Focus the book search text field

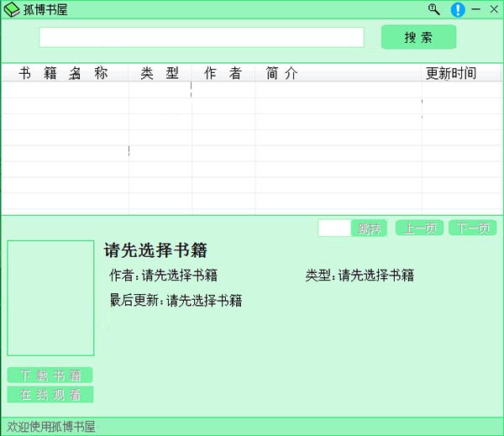(202, 37)
